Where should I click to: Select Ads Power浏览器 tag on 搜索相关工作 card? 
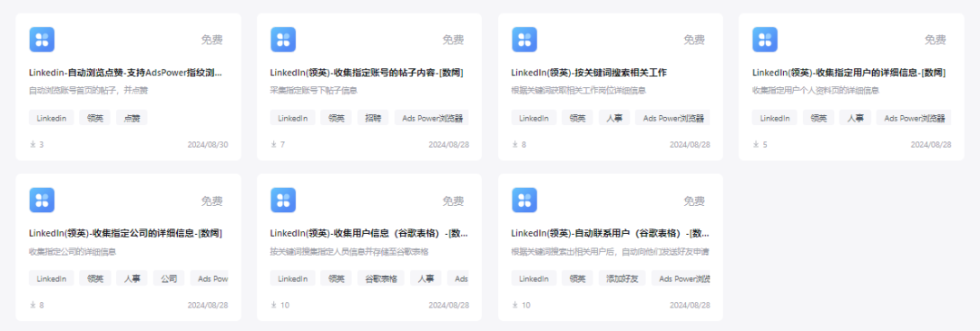pos(673,117)
